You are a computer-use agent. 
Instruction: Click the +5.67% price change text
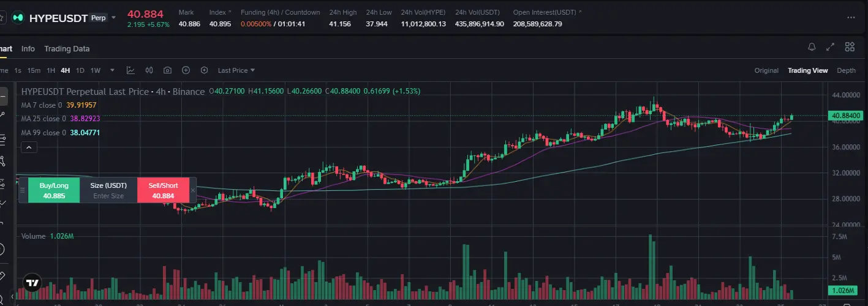(x=158, y=24)
